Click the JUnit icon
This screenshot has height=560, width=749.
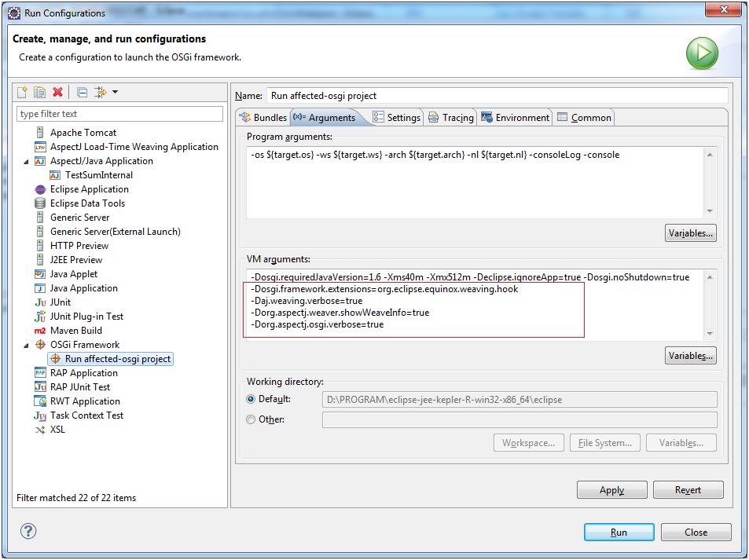pyautogui.click(x=40, y=302)
